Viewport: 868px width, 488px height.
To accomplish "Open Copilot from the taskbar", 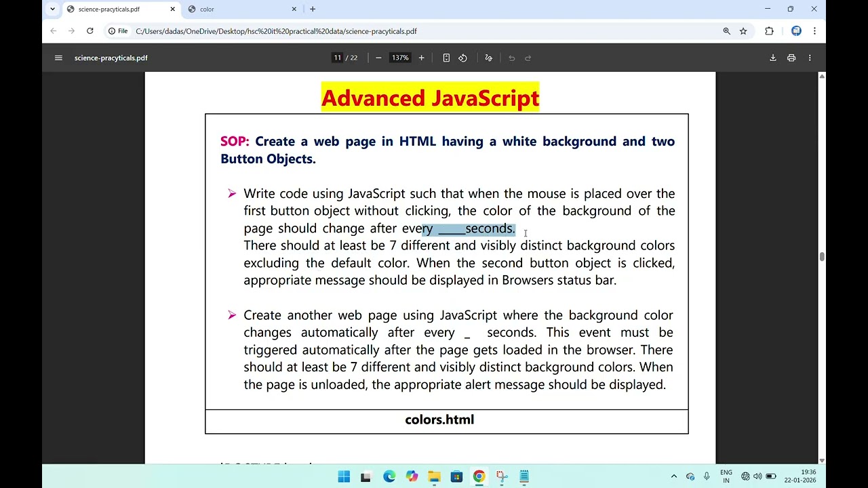I will (412, 476).
